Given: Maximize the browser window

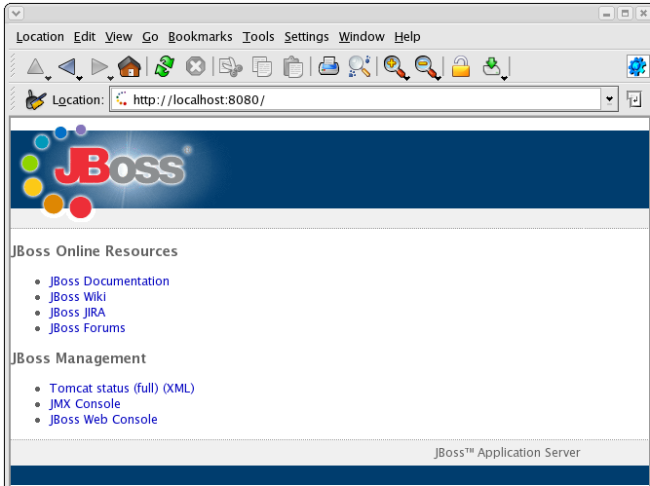Looking at the screenshot, I should [625, 14].
